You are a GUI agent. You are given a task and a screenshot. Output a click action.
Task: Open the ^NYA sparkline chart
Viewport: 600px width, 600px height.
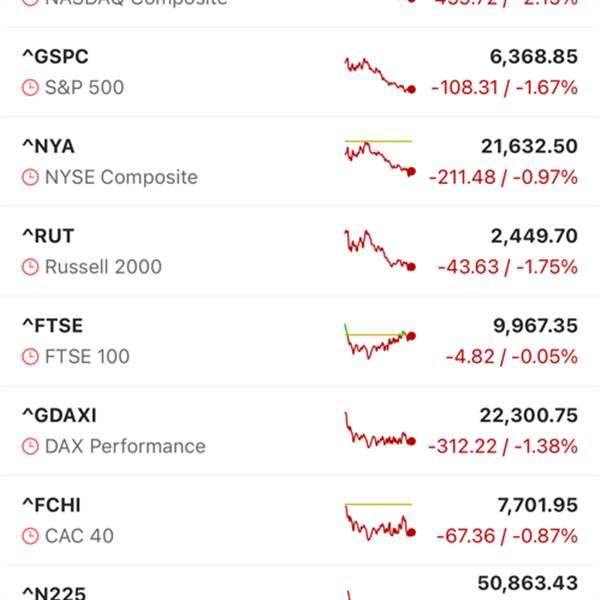coord(379,158)
